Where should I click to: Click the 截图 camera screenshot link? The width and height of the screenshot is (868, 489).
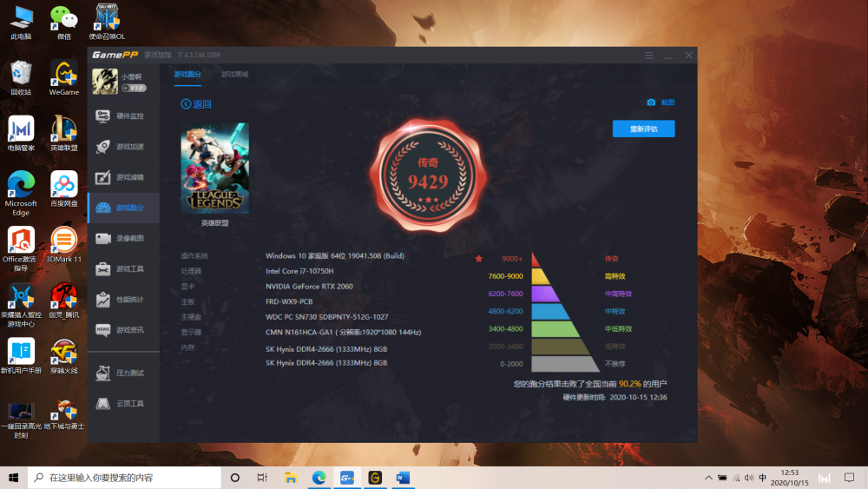pos(661,102)
